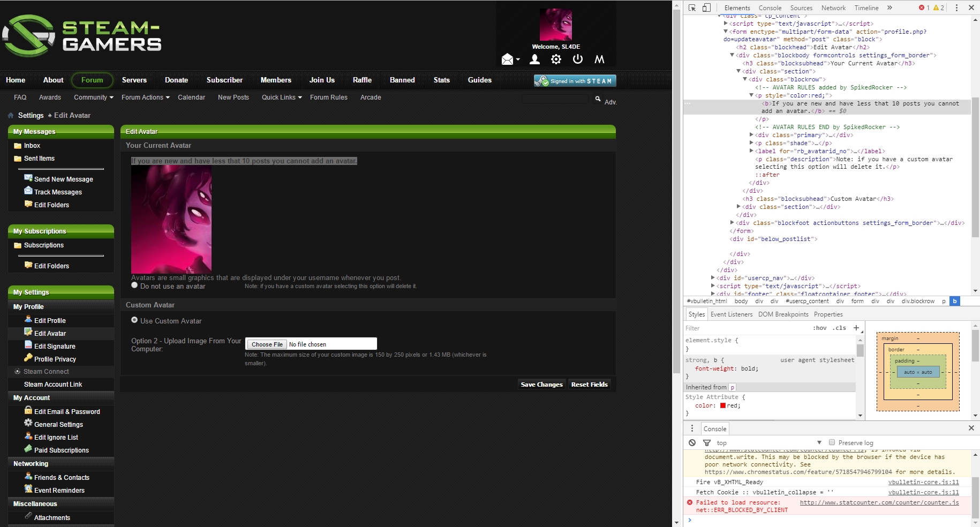The height and width of the screenshot is (527, 980).
Task: Open the Community dropdown menu
Action: click(94, 97)
